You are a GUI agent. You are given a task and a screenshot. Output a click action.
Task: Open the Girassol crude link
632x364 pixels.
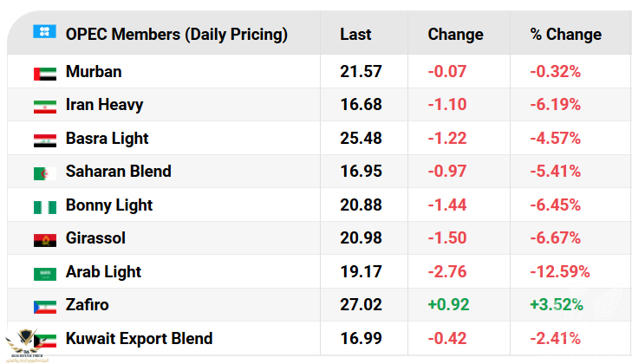click(97, 238)
